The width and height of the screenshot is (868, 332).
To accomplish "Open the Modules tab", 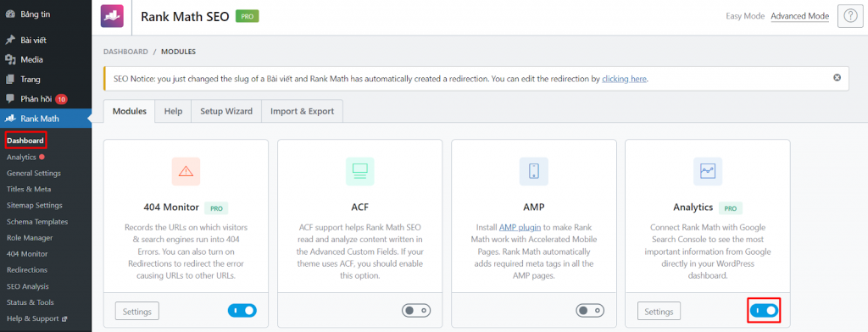I will (x=130, y=111).
